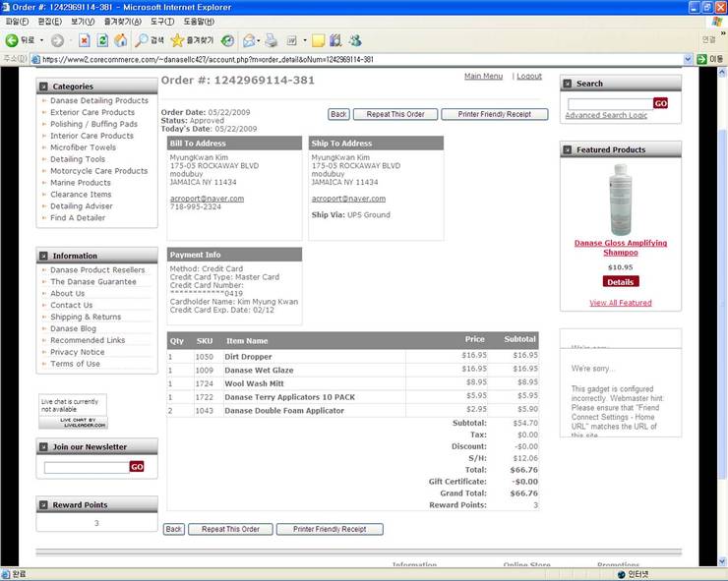
Task: Click the Logout link
Action: pos(529,76)
